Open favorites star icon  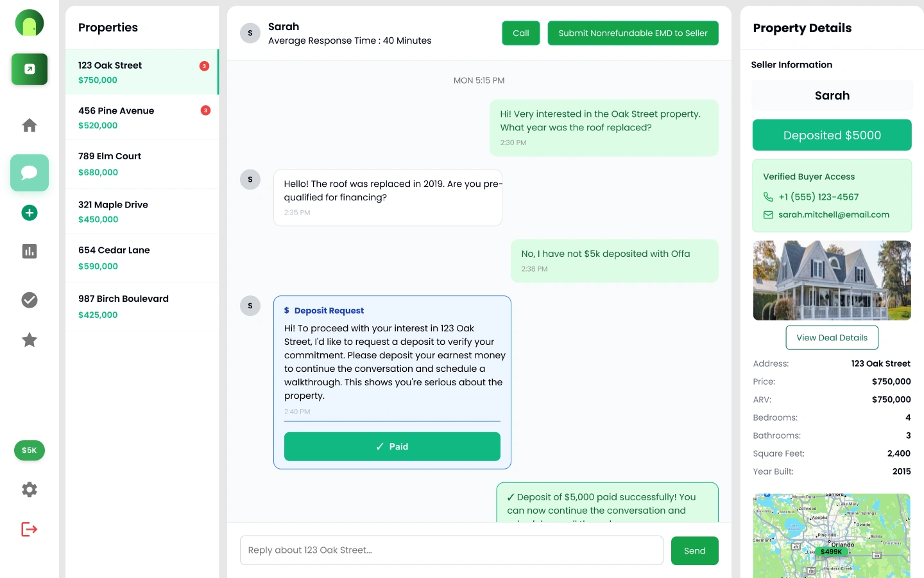(x=30, y=340)
